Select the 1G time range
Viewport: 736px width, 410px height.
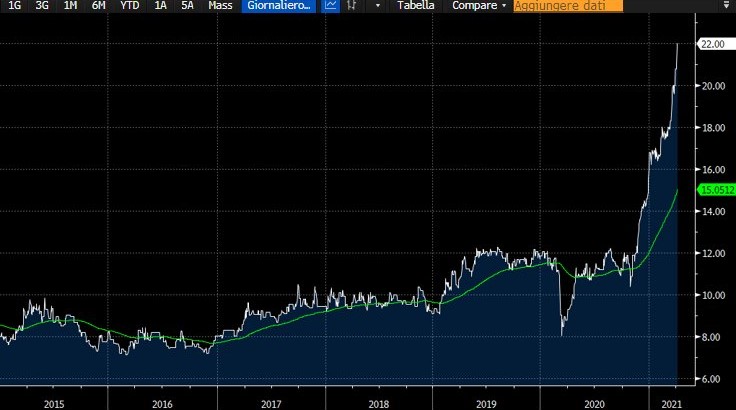(15, 6)
